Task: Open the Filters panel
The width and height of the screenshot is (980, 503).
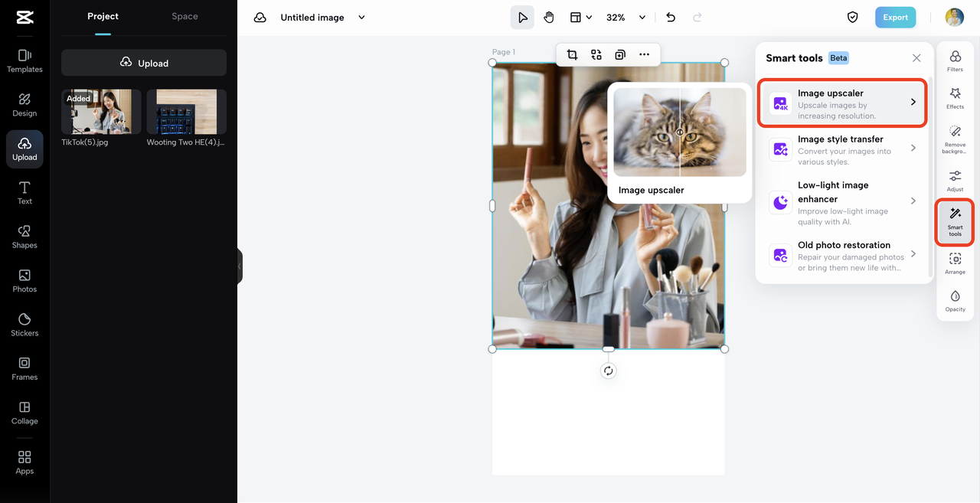Action: pos(955,61)
